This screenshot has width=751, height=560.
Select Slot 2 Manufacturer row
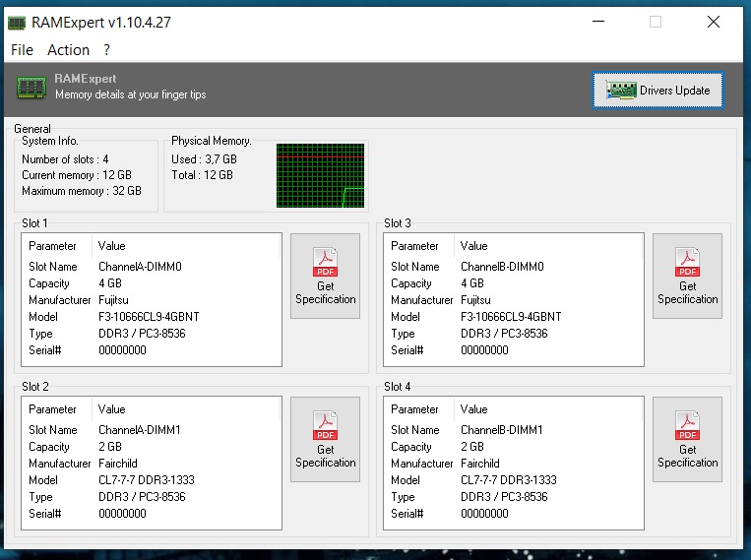[x=152, y=464]
